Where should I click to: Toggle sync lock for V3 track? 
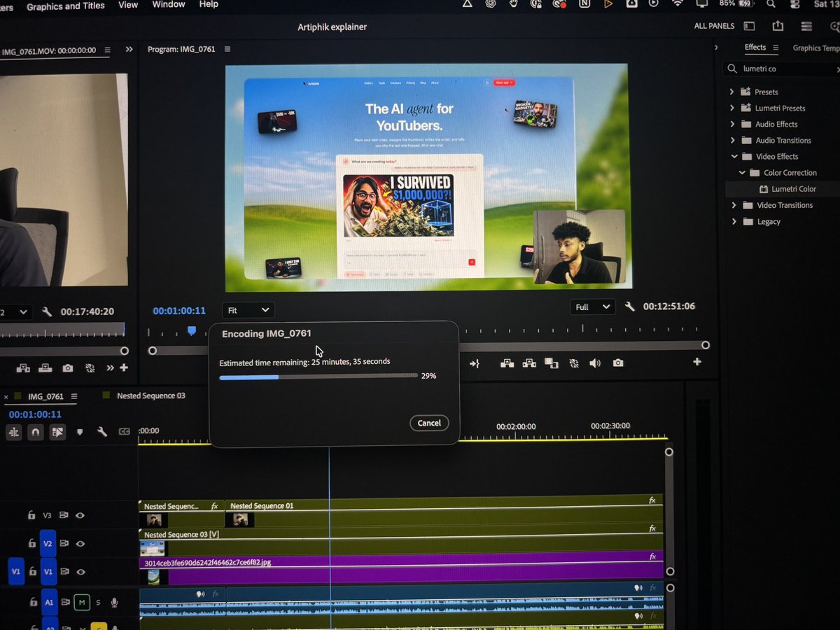(64, 515)
